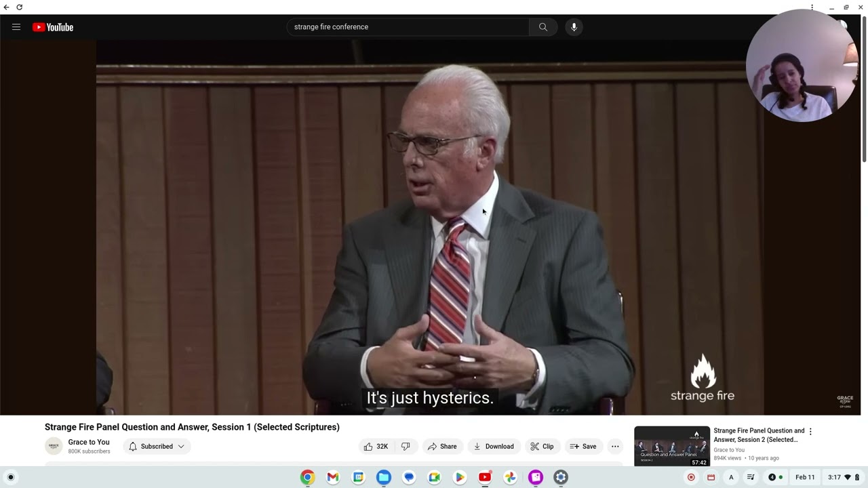Open the Session 2 video thumbnail
868x488 pixels.
672,446
